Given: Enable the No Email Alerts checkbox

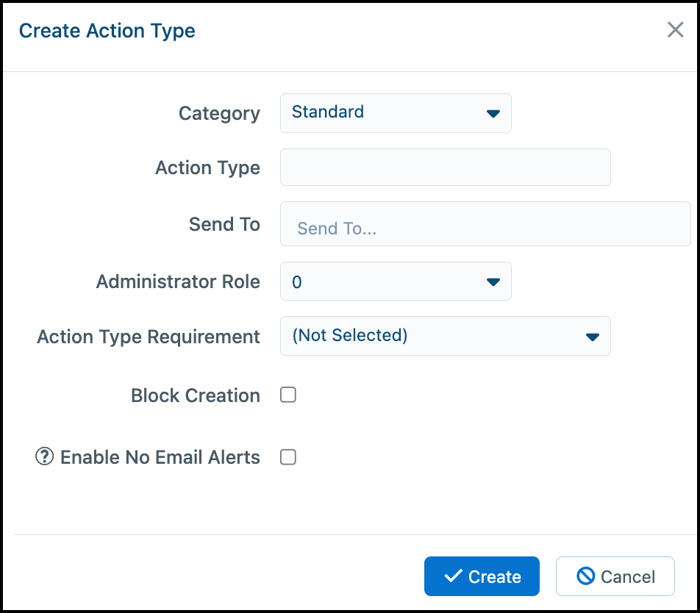Looking at the screenshot, I should point(287,456).
